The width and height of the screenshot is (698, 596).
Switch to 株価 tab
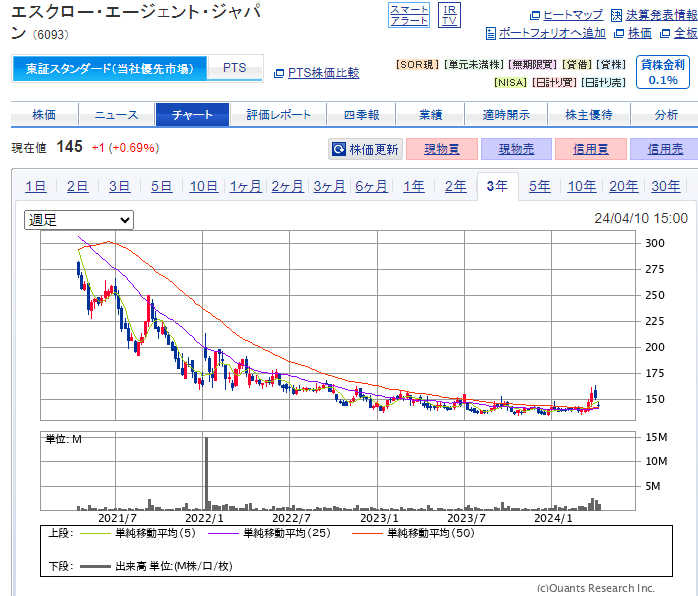[44, 115]
